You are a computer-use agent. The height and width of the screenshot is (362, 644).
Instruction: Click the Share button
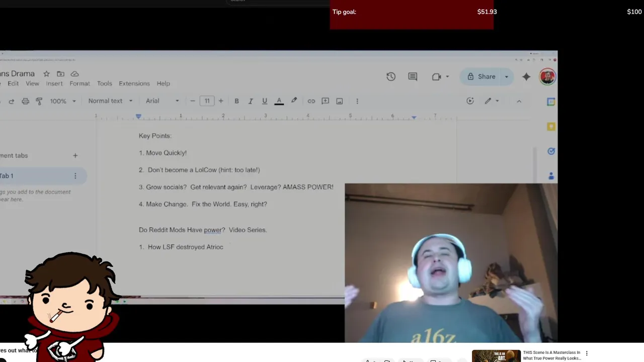[x=481, y=76]
